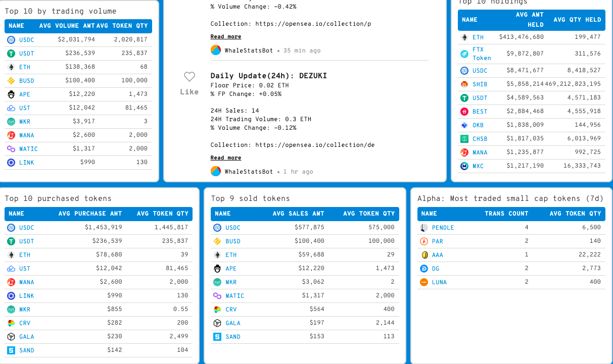Click the LINK icon in trading volume table
Image resolution: width=613 pixels, height=364 pixels.
tap(11, 163)
